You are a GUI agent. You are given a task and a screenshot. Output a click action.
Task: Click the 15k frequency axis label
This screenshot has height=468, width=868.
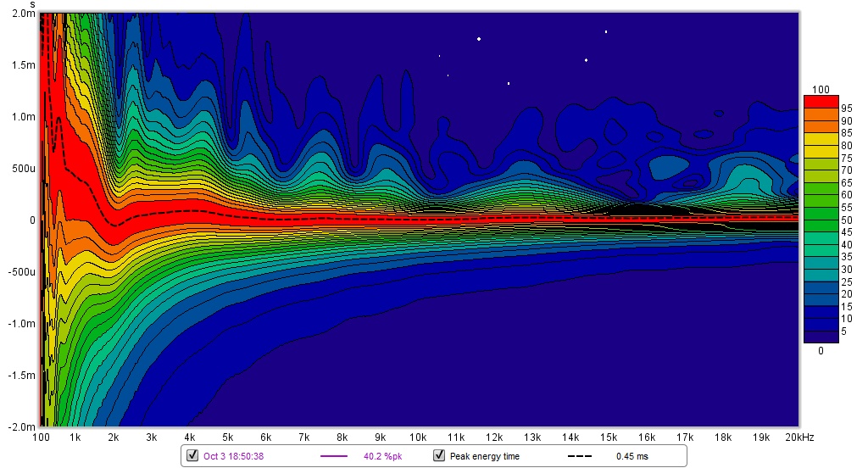click(x=609, y=437)
